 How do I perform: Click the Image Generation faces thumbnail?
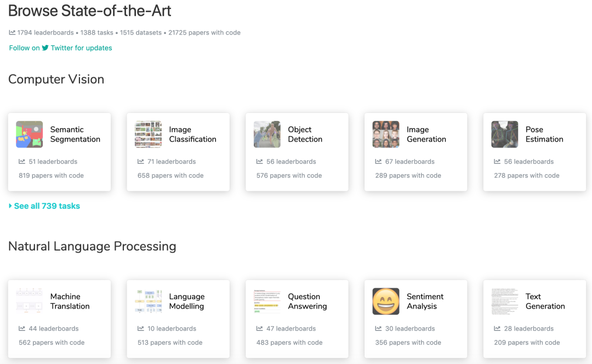pyautogui.click(x=386, y=134)
